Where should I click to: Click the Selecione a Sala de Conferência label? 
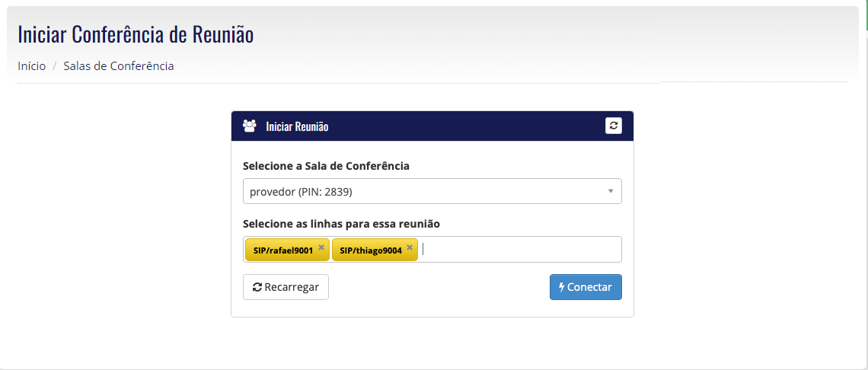(x=326, y=166)
